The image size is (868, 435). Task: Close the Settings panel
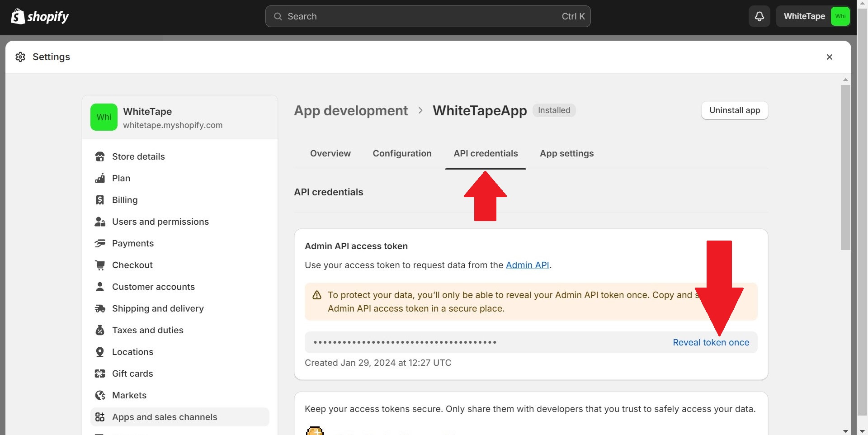830,57
